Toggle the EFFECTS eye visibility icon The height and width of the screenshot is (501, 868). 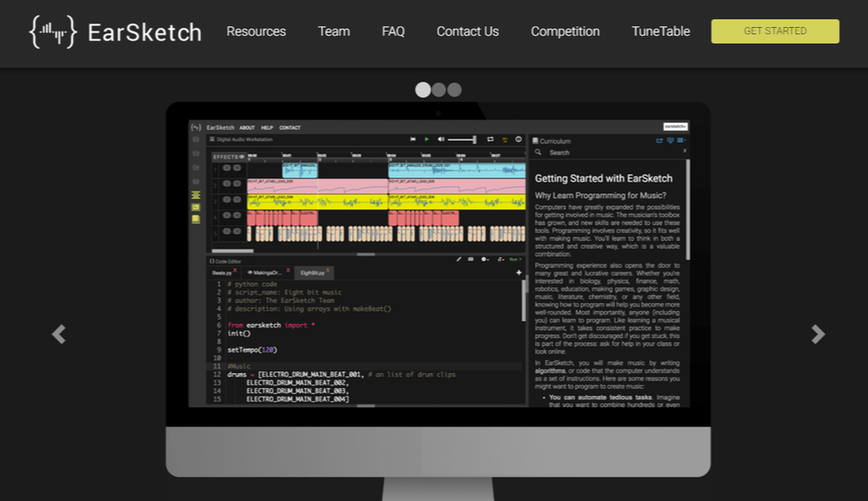pos(242,157)
